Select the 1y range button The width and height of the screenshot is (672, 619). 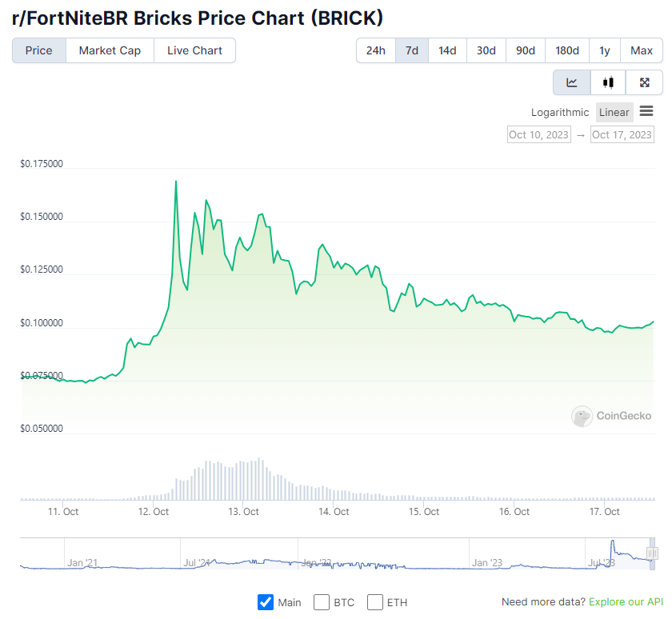[605, 50]
